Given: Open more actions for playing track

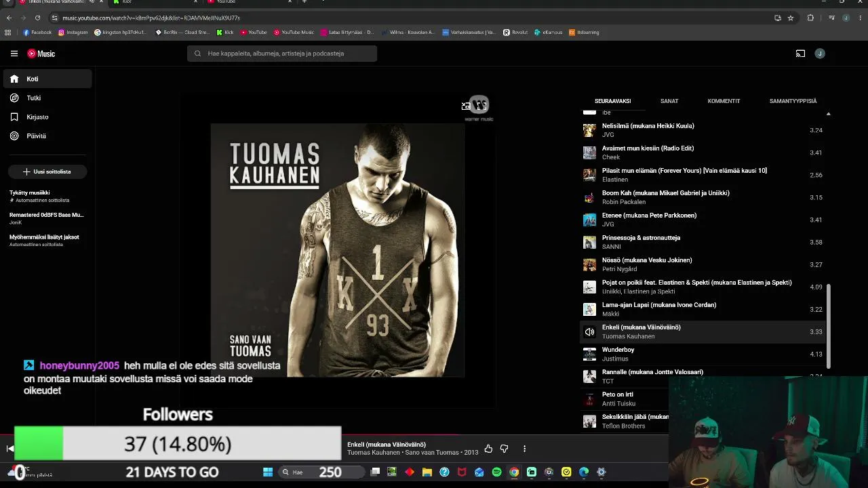Looking at the screenshot, I should pos(524,449).
